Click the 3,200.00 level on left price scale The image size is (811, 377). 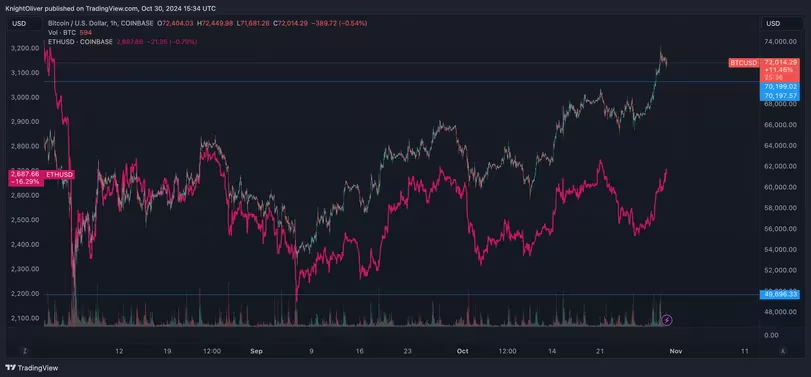[x=25, y=48]
